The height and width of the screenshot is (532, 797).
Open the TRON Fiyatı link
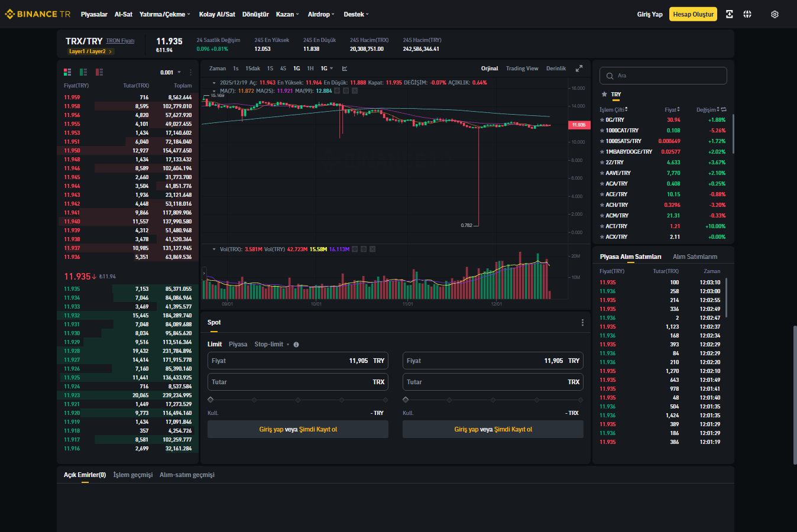120,41
